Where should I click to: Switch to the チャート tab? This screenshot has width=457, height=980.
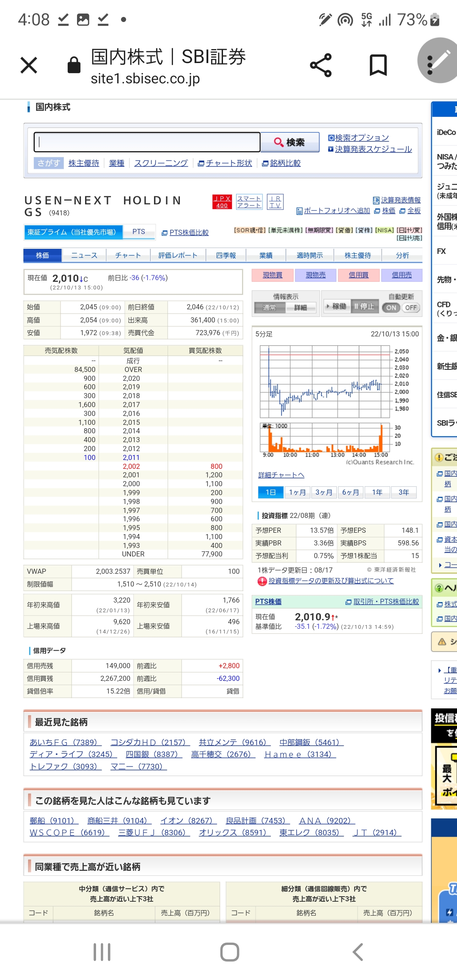click(128, 255)
